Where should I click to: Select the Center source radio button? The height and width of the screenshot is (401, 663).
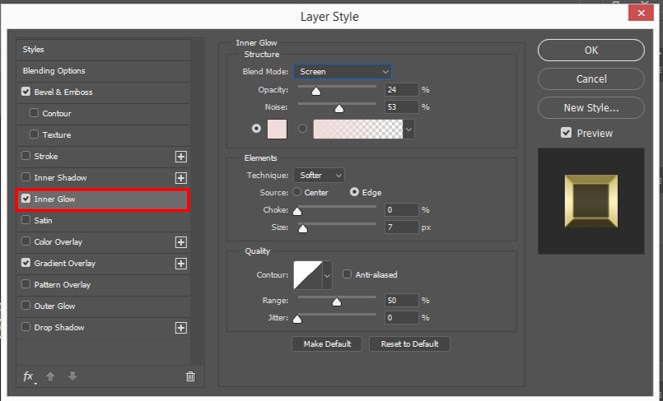point(297,192)
